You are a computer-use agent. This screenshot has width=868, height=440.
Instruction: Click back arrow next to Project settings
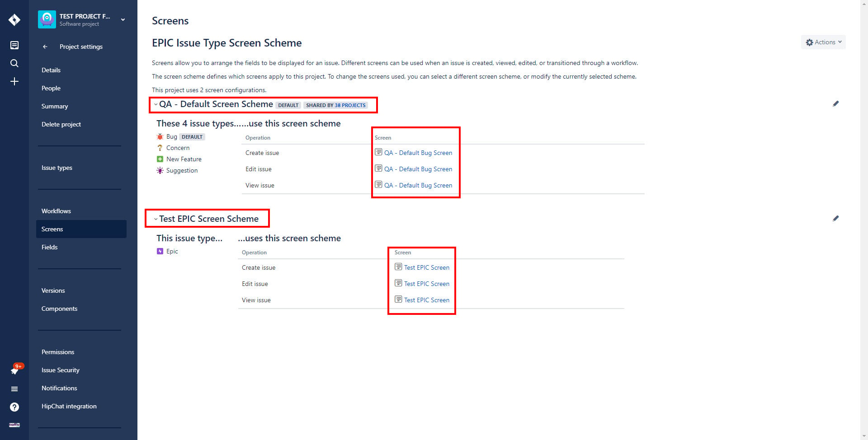pos(45,47)
